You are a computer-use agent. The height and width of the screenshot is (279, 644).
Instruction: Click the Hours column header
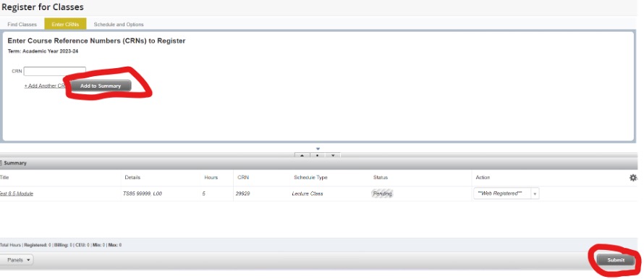(211, 178)
